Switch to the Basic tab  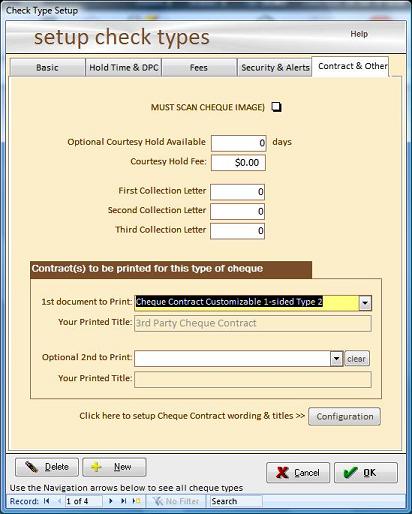tap(47, 68)
